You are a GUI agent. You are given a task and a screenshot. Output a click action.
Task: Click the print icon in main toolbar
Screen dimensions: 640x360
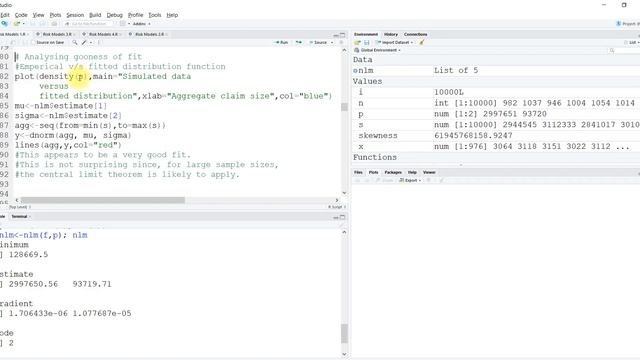[54, 24]
